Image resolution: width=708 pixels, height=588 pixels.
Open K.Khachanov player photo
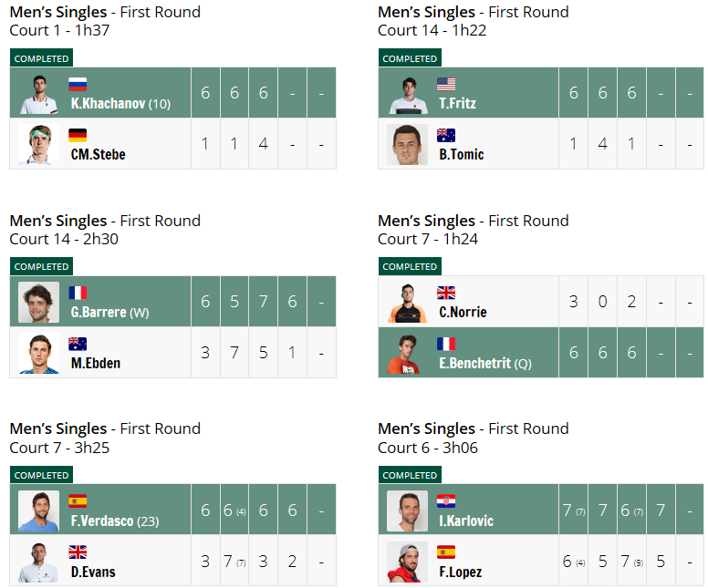point(39,94)
